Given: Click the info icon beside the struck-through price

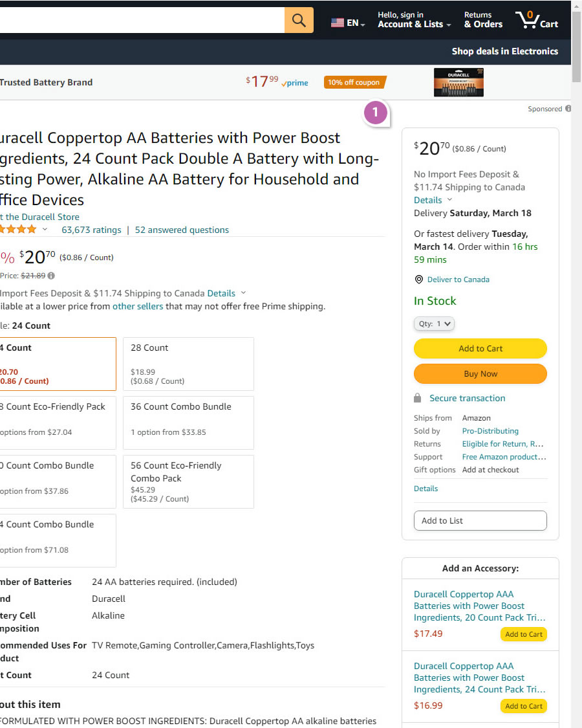Looking at the screenshot, I should point(51,276).
